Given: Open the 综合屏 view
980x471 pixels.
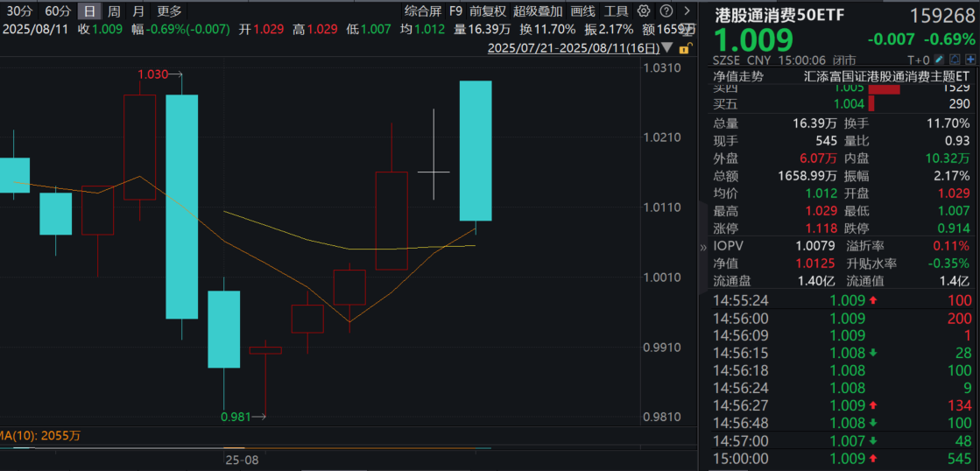Looking at the screenshot, I should (x=423, y=11).
